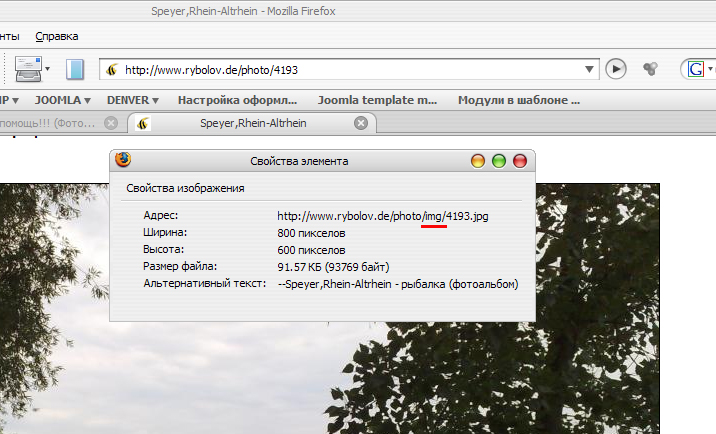Viewport: 716px width, 434px height.
Task: Close the Свойства элемента dialog with red button
Action: click(519, 161)
